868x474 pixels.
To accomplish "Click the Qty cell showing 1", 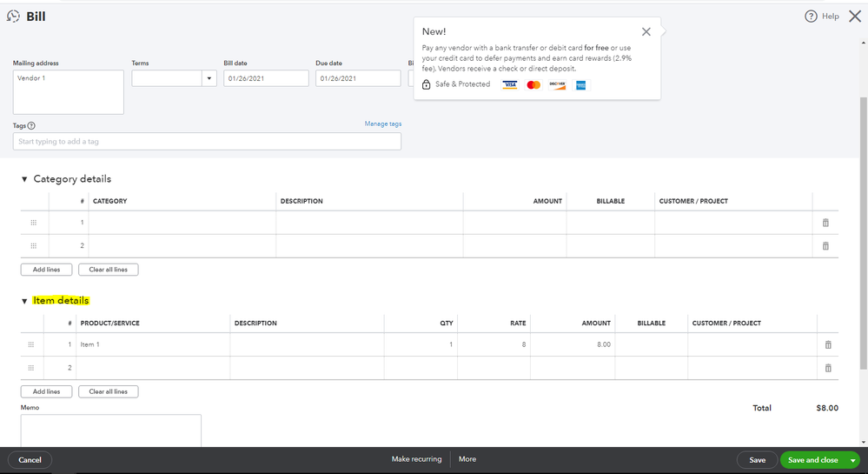I will 421,344.
